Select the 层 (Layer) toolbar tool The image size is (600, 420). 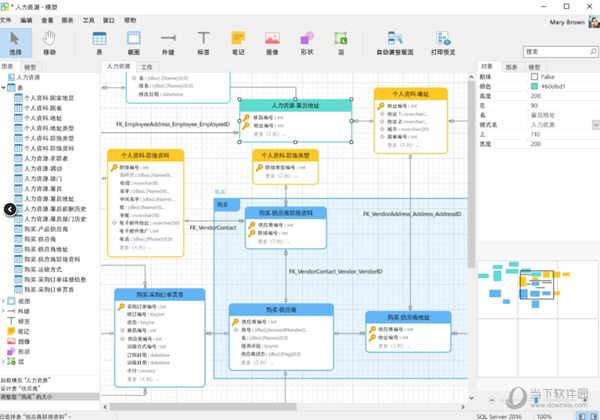click(341, 43)
